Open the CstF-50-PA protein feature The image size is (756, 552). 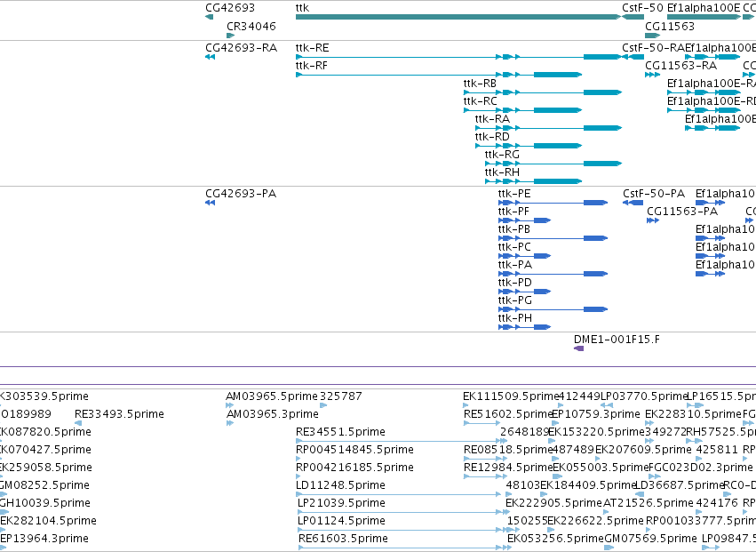click(654, 194)
